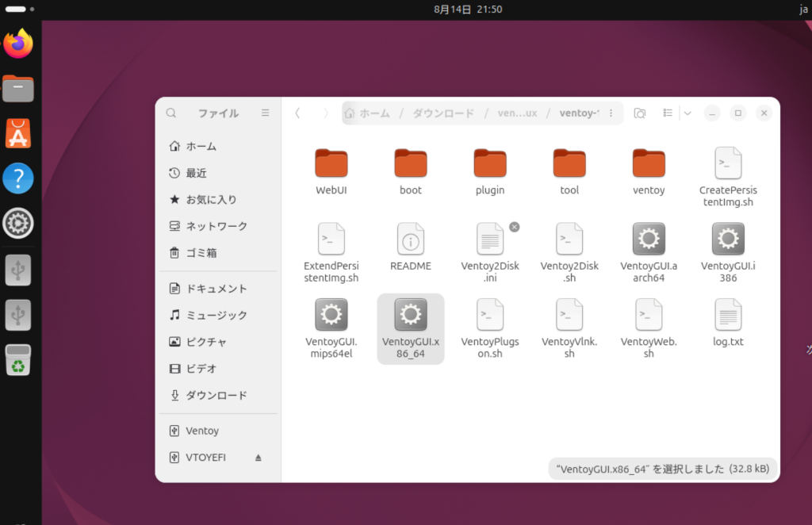Viewport: 812px width, 525px height.
Task: Open ネットワーク in the sidebar
Action: coord(218,226)
